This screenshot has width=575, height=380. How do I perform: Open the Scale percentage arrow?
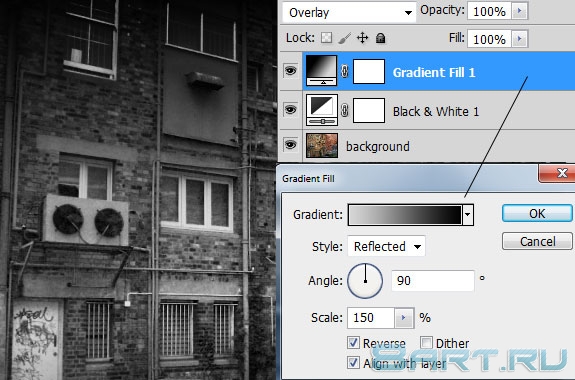pos(404,318)
